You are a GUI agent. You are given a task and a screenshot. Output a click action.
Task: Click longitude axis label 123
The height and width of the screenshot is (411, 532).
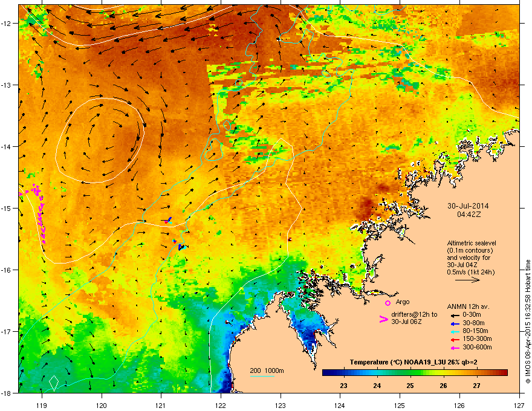click(281, 405)
